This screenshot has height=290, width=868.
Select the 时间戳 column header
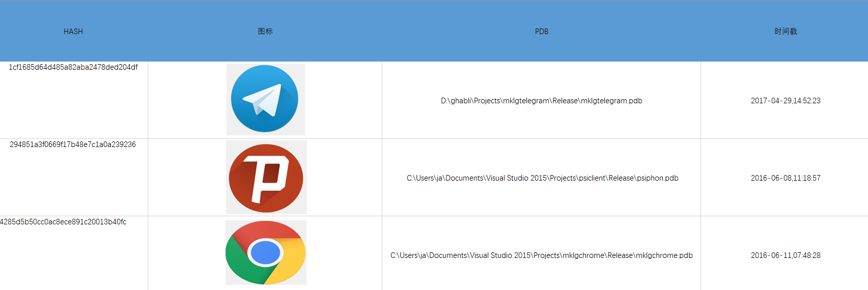[786, 32]
